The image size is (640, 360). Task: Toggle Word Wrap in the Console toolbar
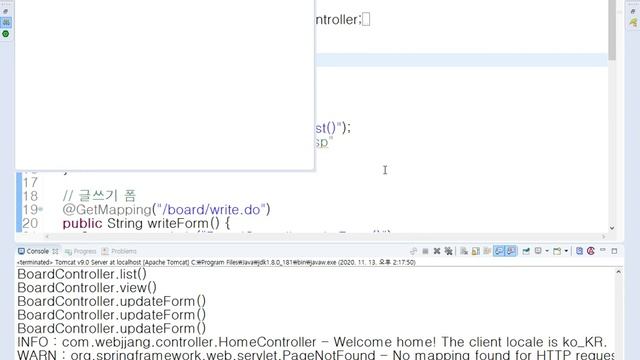(487, 251)
